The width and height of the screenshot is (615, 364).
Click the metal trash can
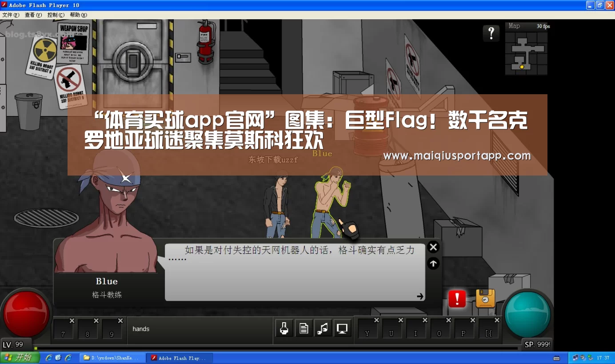(x=28, y=111)
